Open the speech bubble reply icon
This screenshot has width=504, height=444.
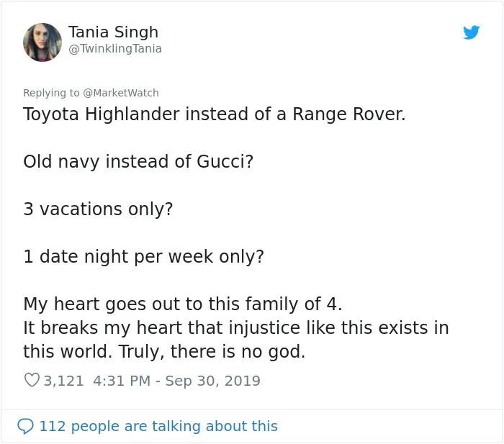(x=25, y=426)
